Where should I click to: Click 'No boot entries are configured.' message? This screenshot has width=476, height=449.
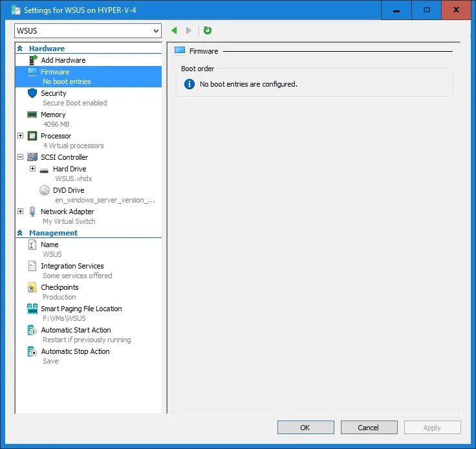(248, 84)
